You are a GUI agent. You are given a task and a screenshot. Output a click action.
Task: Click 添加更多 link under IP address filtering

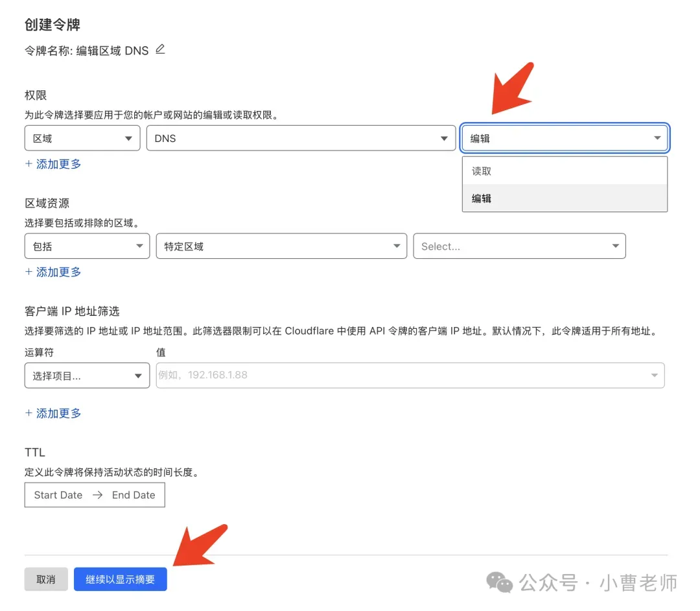pyautogui.click(x=53, y=413)
